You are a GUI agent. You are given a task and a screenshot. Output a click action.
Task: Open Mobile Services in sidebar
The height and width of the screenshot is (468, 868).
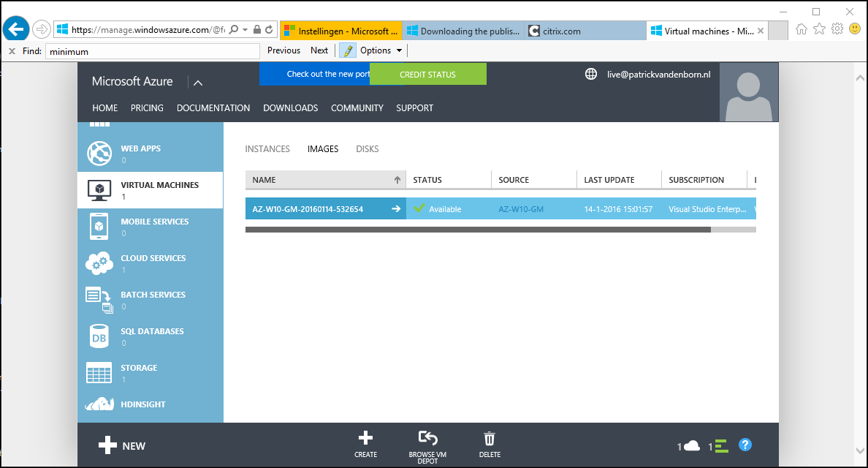[150, 227]
